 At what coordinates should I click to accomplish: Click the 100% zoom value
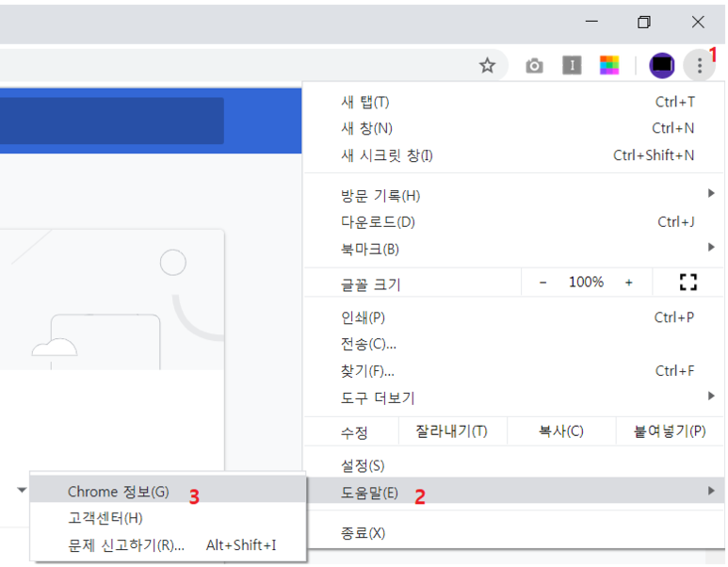(x=586, y=282)
